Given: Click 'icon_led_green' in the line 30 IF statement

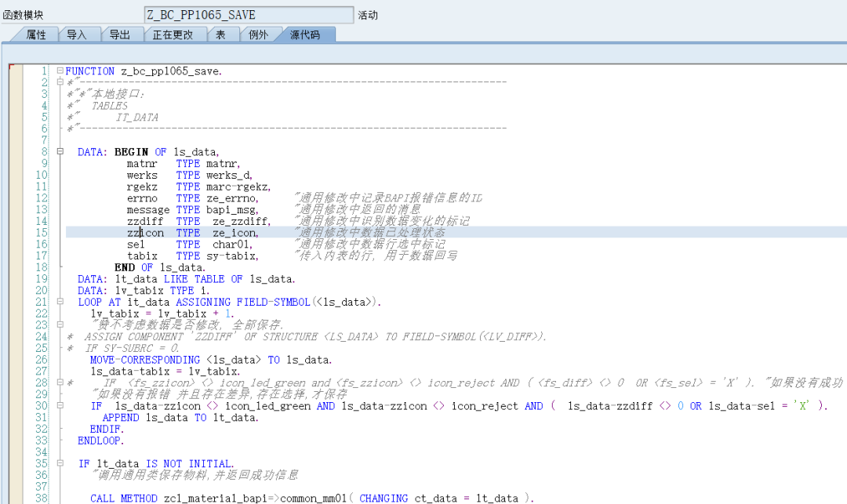Looking at the screenshot, I should 268,406.
